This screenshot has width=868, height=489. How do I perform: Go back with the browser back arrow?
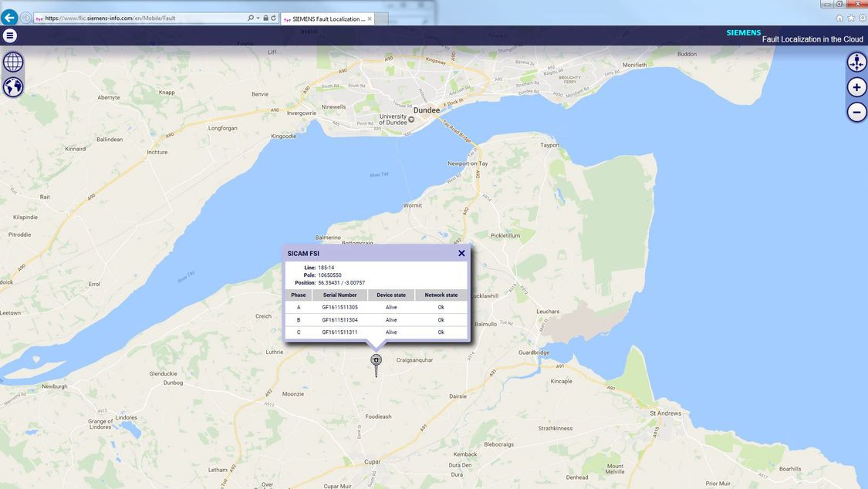coord(9,18)
